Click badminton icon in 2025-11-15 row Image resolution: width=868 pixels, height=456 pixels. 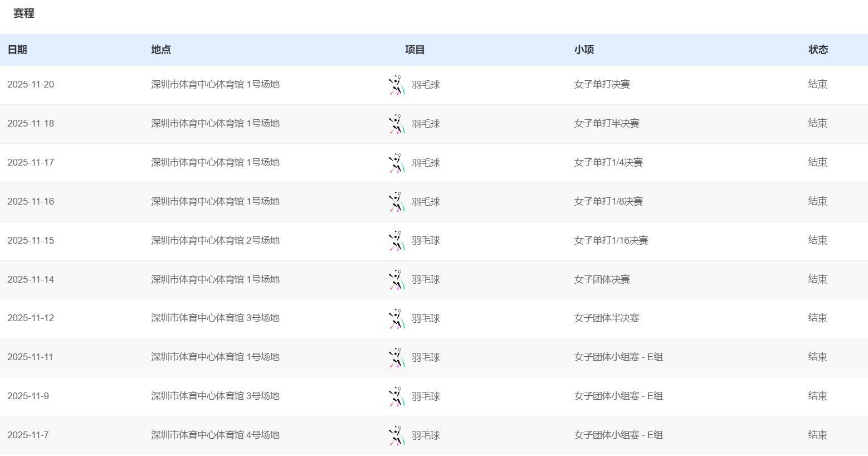(397, 240)
